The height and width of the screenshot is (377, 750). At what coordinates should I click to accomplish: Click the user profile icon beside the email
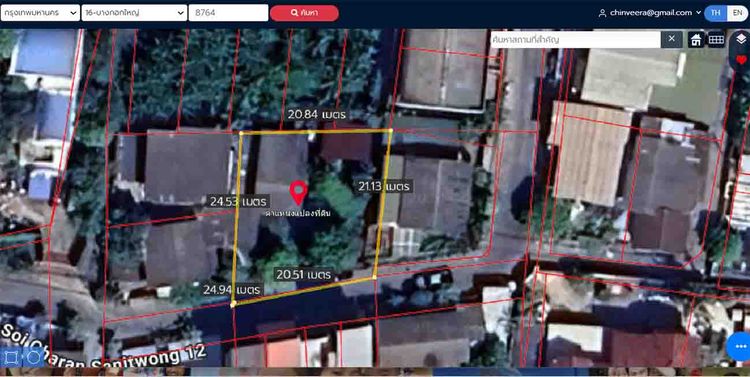pos(603,13)
